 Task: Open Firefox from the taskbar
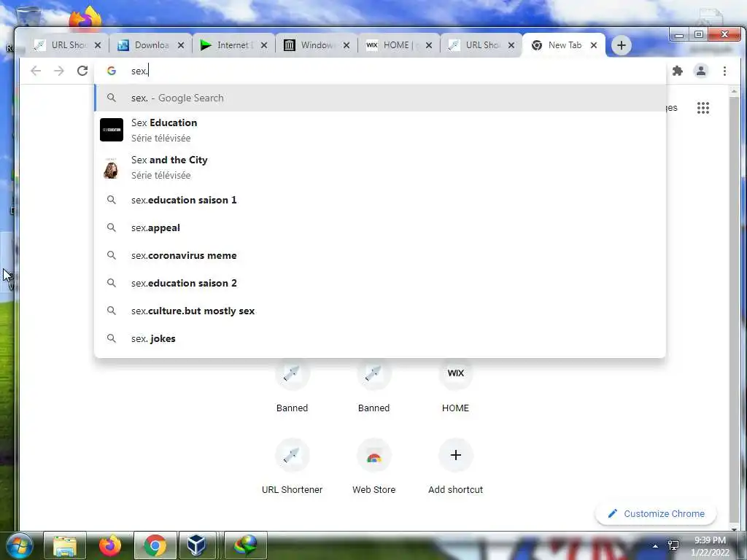110,545
